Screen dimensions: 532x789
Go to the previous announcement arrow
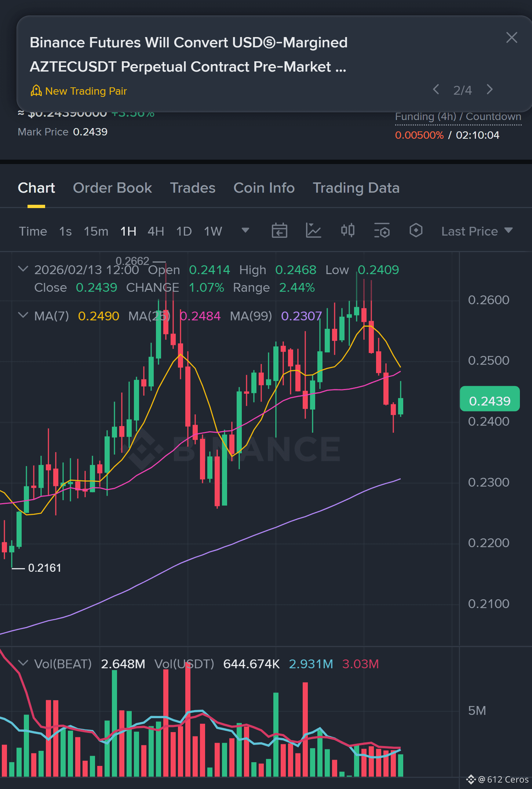[x=436, y=90]
